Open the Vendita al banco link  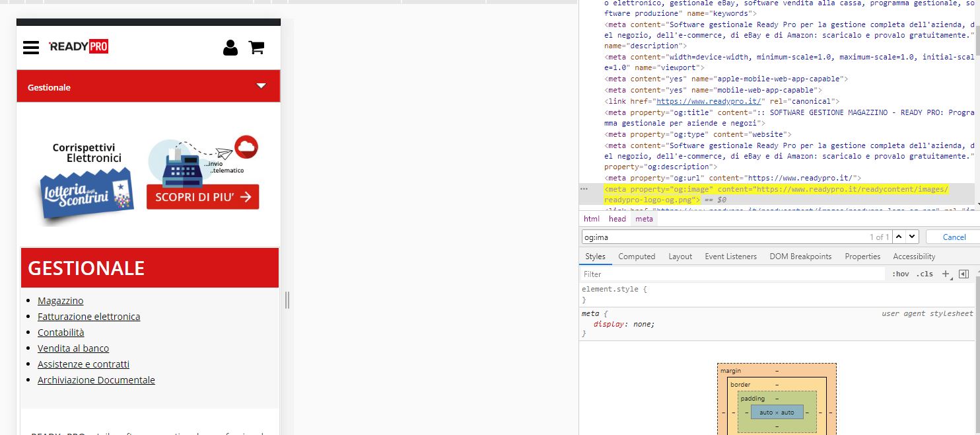[x=73, y=348]
